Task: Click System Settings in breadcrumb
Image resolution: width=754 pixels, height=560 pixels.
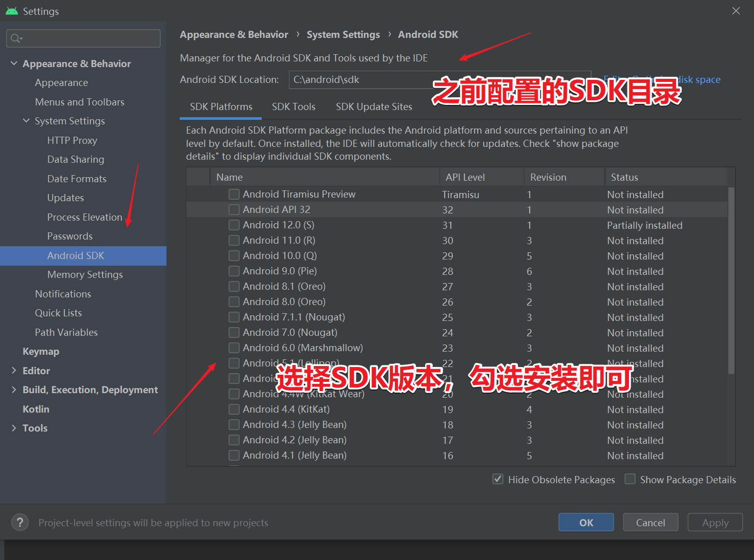Action: click(x=343, y=34)
